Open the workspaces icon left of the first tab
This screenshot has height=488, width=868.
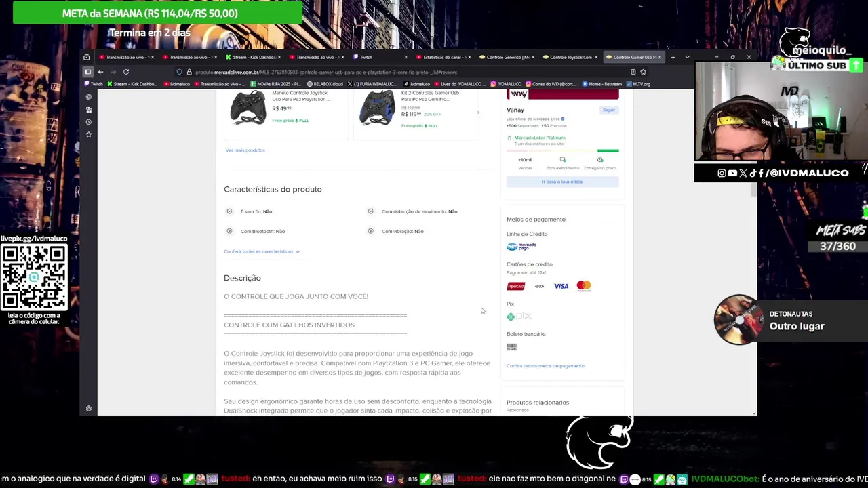[x=87, y=57]
